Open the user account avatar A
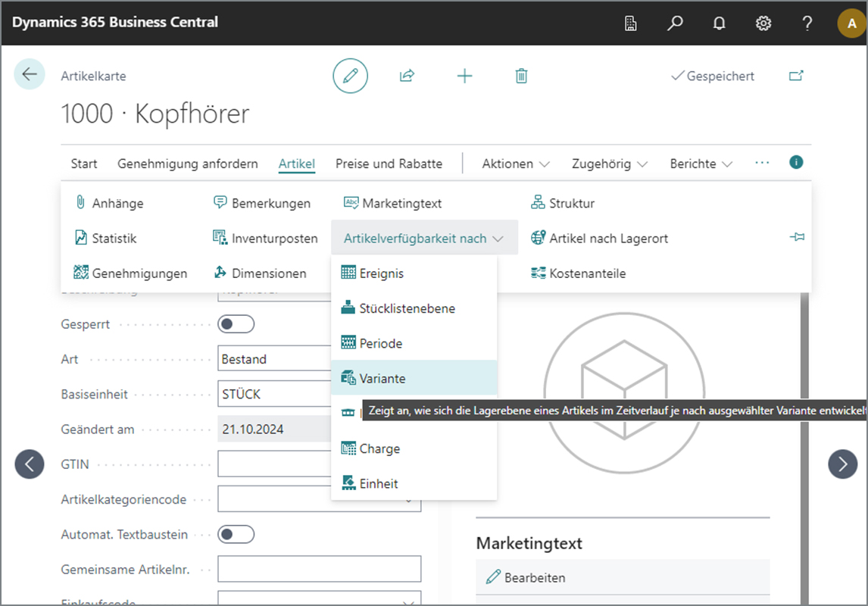Viewport: 868px width, 606px height. coord(851,23)
